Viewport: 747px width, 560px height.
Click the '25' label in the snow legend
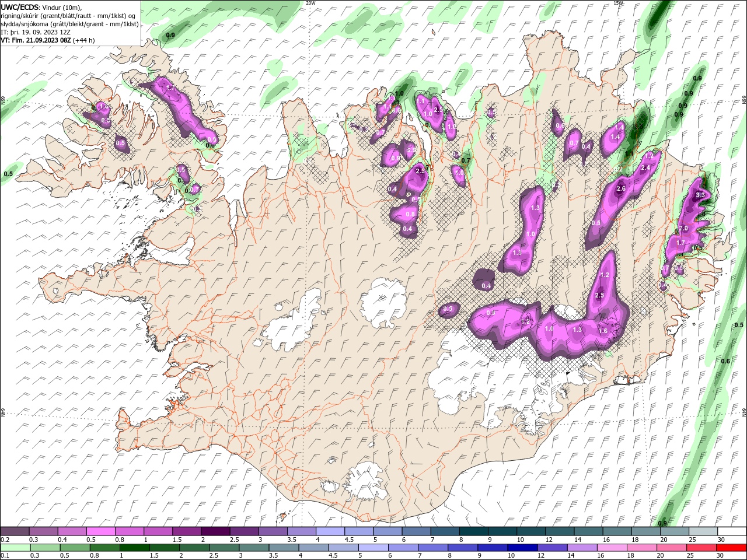coord(692,540)
